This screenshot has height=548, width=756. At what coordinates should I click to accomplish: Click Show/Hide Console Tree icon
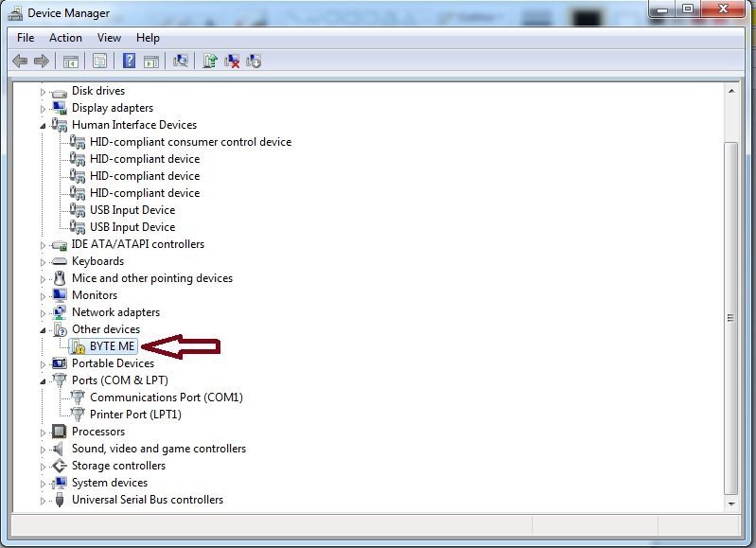tap(70, 61)
